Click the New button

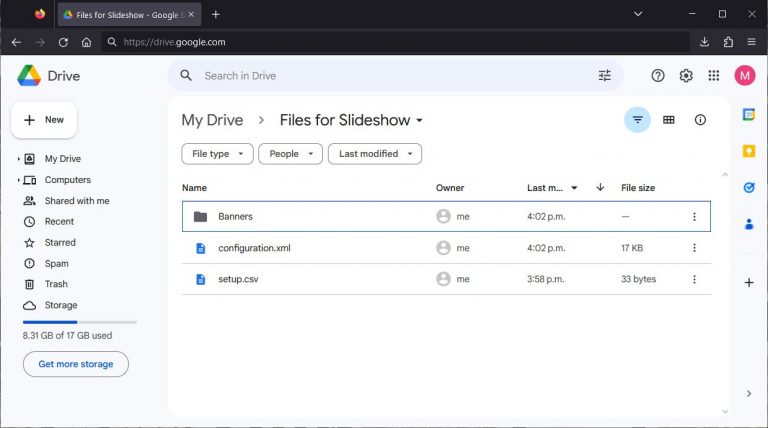(x=44, y=120)
